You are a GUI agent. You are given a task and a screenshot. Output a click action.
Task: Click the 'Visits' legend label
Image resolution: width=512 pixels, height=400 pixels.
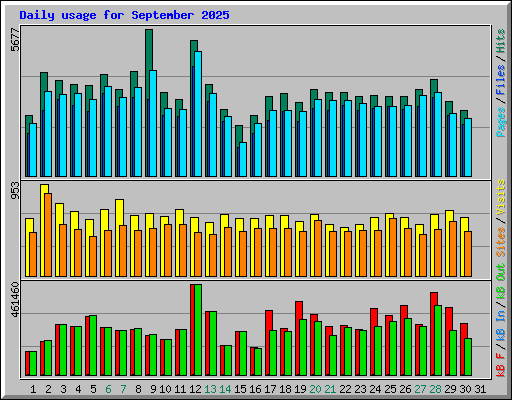[x=501, y=198]
